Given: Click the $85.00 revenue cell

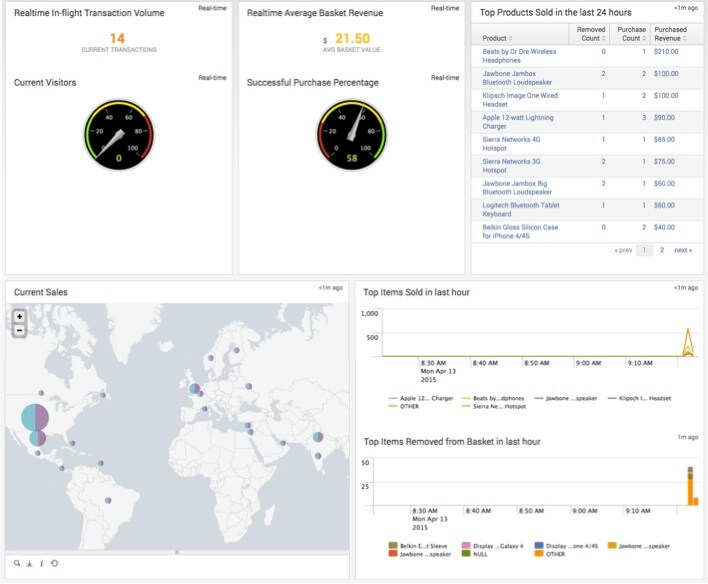Looking at the screenshot, I should coord(664,140).
